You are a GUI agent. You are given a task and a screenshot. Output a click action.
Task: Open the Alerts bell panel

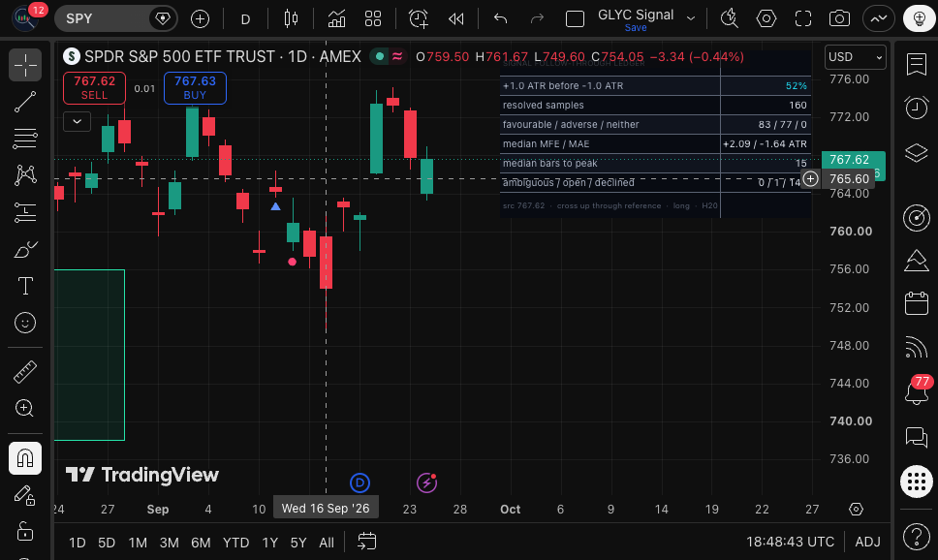pos(917,391)
